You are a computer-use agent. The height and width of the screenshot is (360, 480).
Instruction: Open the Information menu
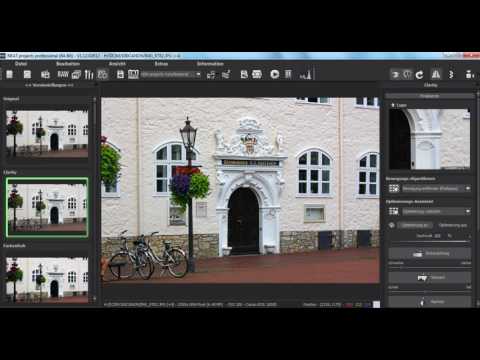coord(210,64)
